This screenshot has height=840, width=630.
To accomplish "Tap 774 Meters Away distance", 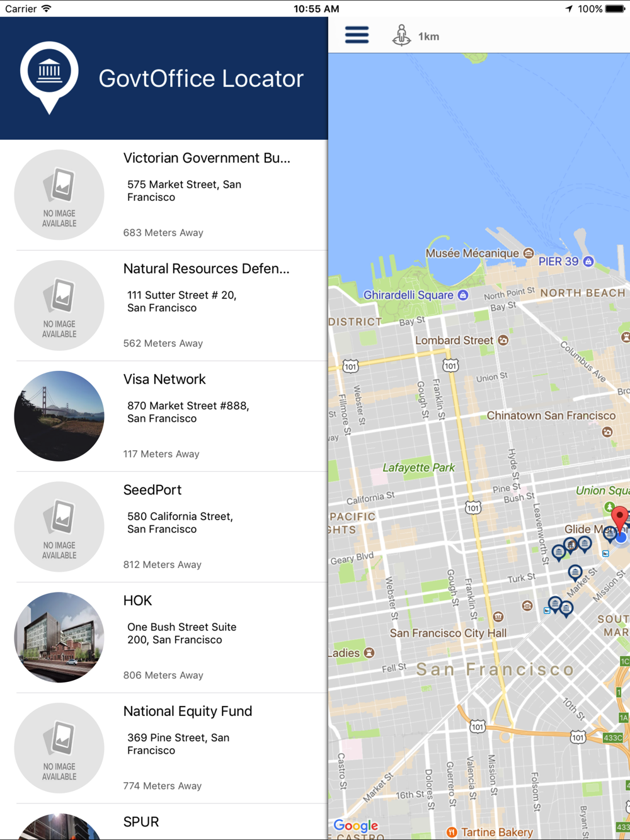I will click(163, 786).
